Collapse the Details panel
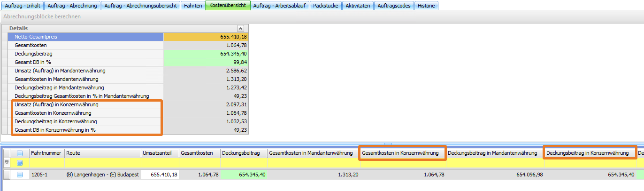Screen dimensions: 644x191 pyautogui.click(x=240, y=28)
